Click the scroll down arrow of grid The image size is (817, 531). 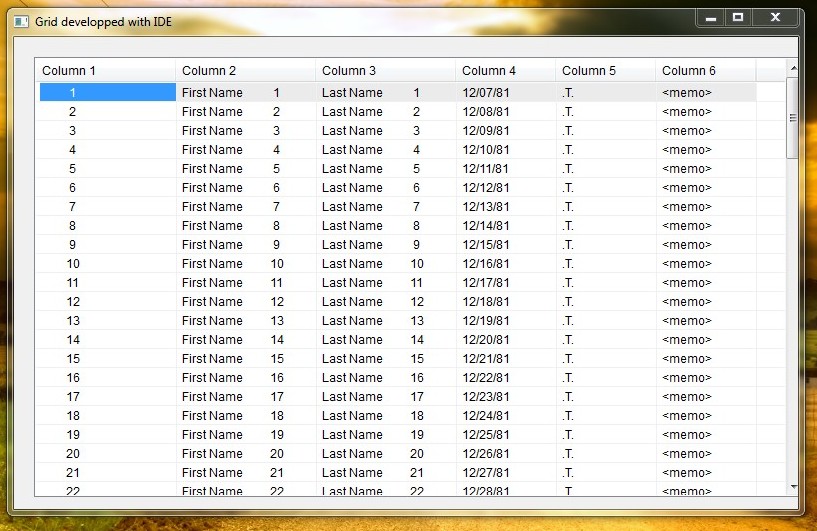pos(793,487)
